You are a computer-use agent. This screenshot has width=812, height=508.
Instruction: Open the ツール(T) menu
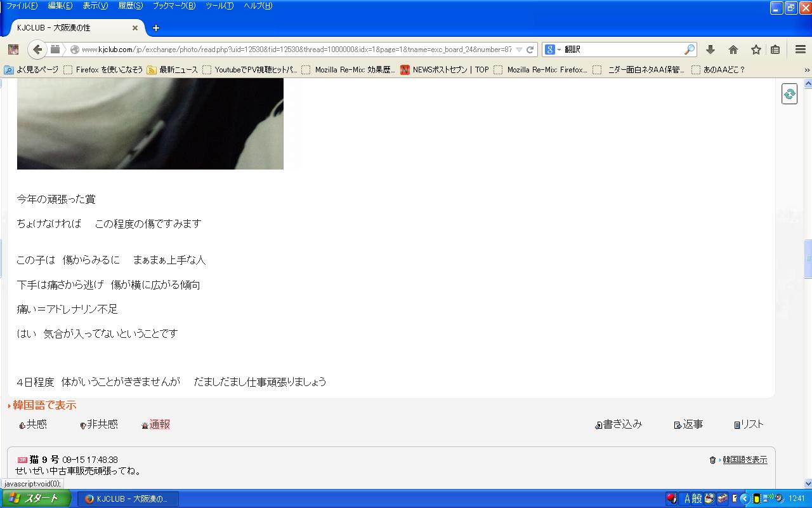(x=219, y=6)
